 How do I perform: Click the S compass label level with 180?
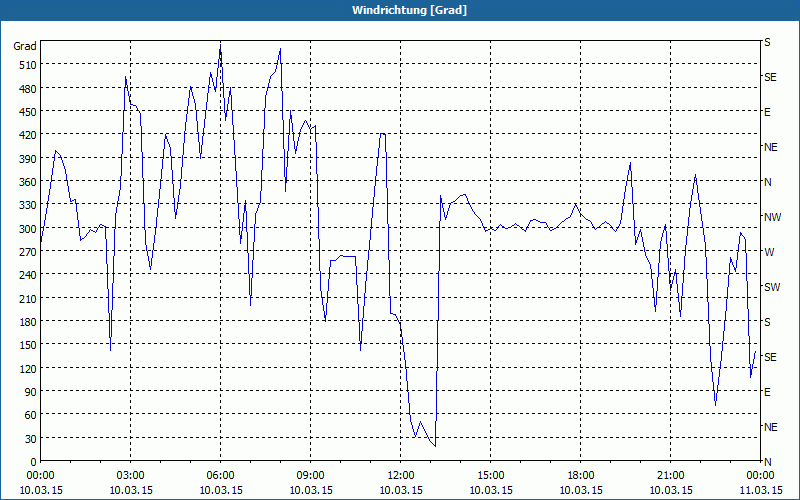coord(767,322)
